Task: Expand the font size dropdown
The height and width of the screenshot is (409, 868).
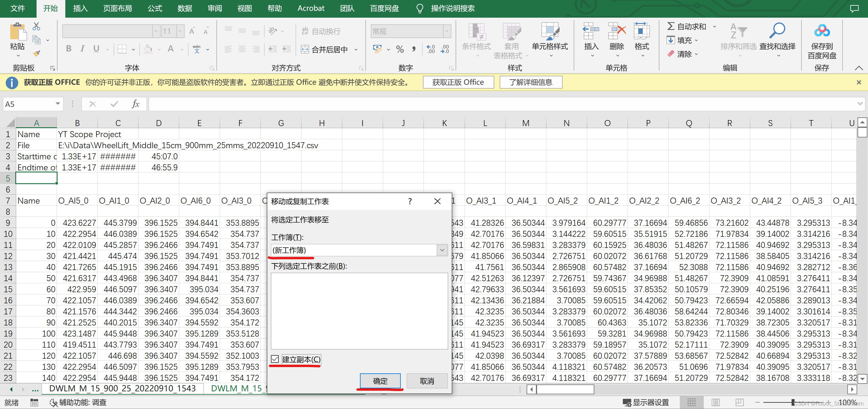Action: pos(181,31)
